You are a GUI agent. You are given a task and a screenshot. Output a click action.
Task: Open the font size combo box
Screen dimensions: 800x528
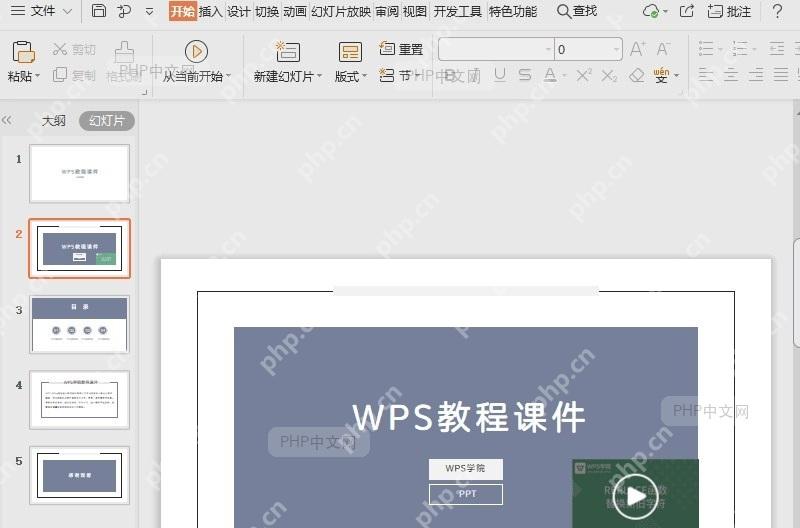point(588,49)
